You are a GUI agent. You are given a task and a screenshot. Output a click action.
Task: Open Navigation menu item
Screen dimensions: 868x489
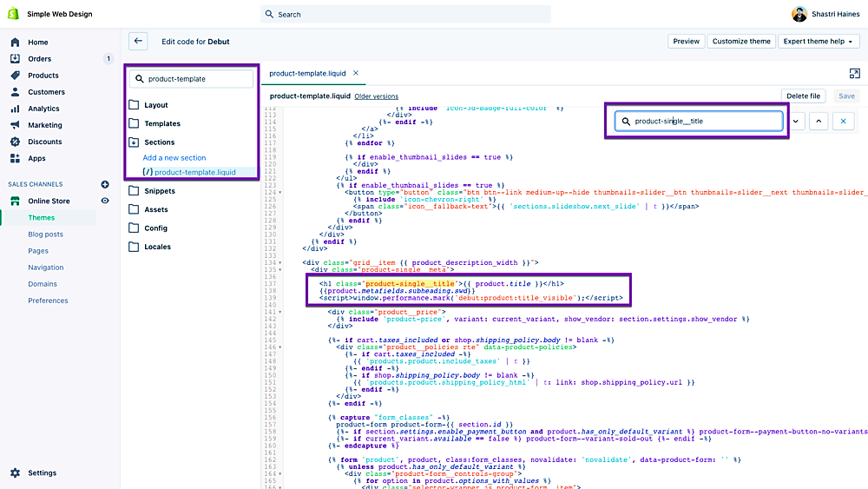coord(46,268)
